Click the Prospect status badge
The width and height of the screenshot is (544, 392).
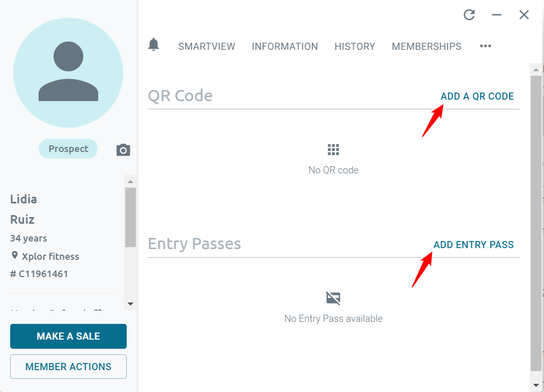click(68, 148)
